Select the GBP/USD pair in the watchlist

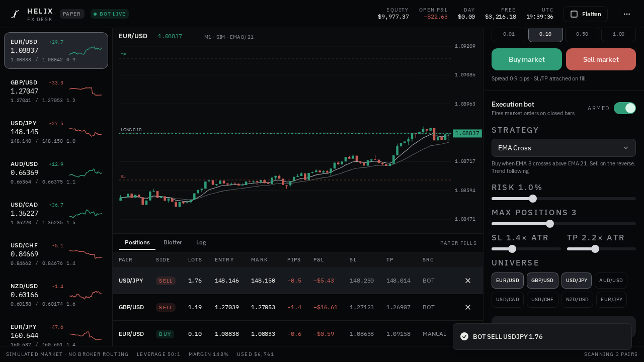coord(56,92)
